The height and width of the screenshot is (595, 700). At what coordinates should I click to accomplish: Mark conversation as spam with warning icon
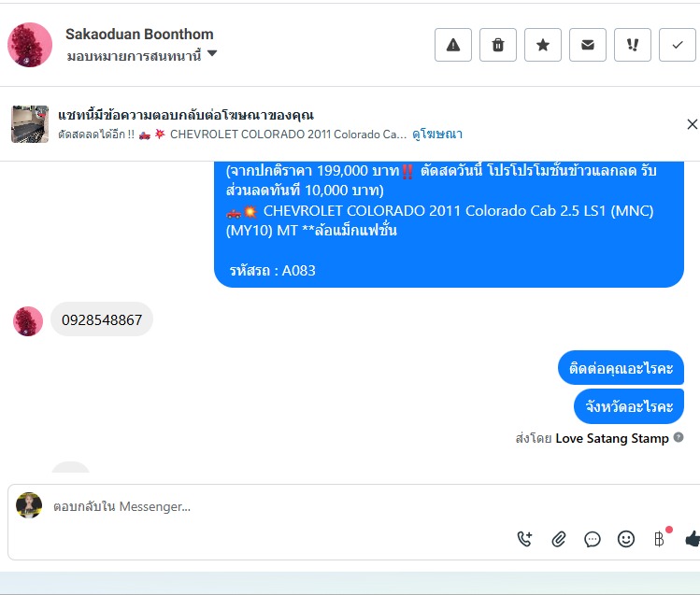pyautogui.click(x=453, y=45)
